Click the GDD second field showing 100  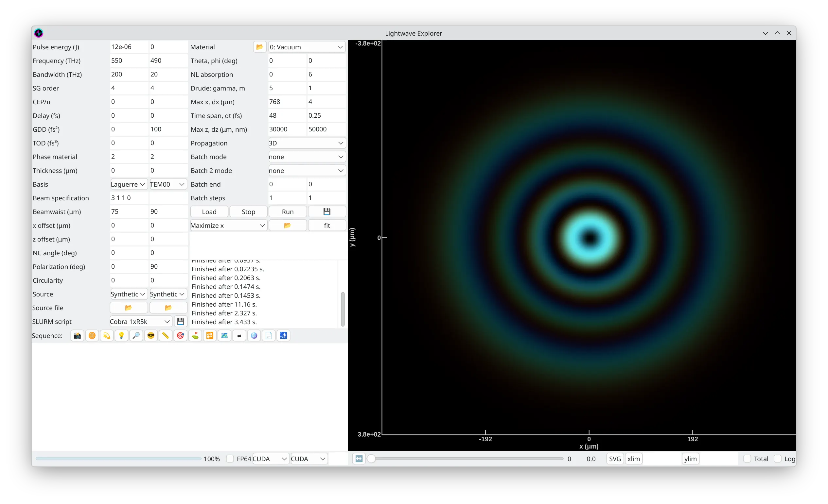(x=168, y=129)
